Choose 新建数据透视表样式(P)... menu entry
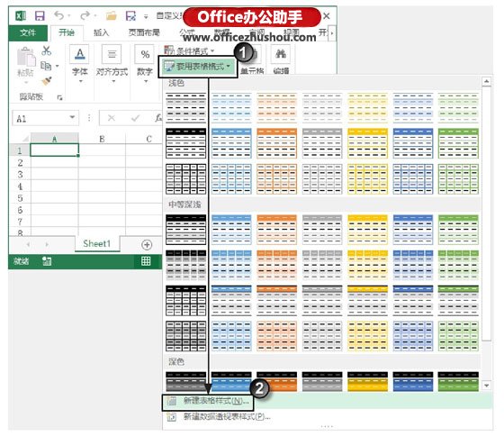 point(218,417)
